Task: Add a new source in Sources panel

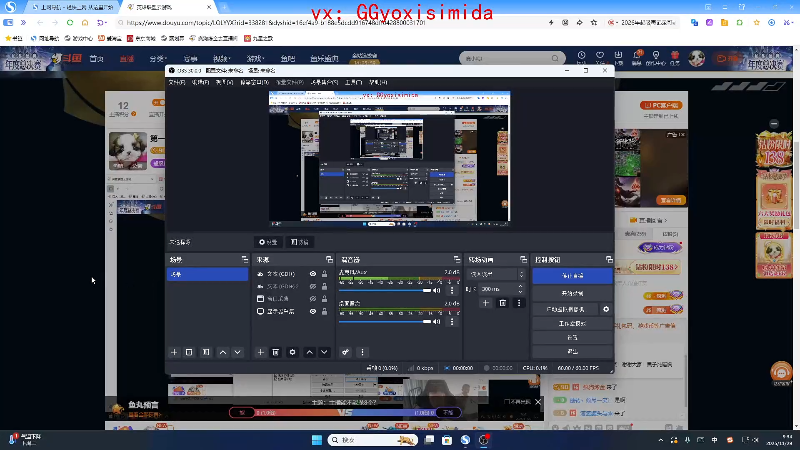Action: 260,353
